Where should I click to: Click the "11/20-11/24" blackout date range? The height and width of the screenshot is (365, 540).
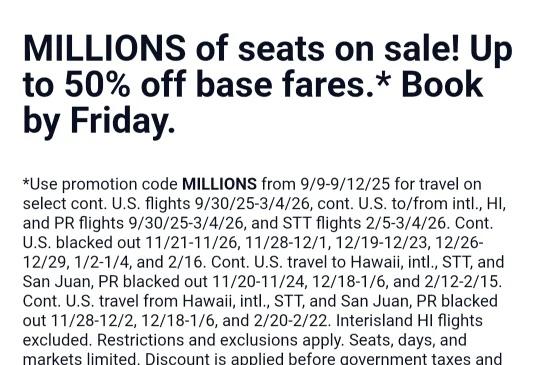click(259, 282)
